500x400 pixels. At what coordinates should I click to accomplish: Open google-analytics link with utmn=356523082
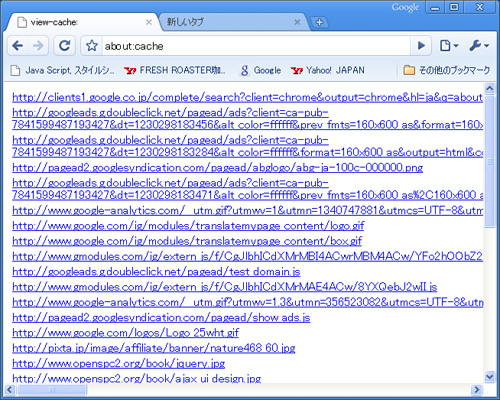click(247, 302)
